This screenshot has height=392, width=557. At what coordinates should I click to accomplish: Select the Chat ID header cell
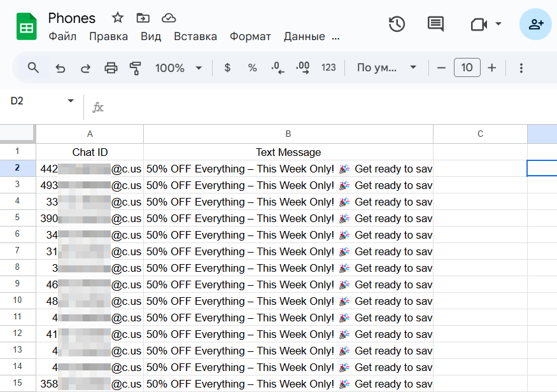click(90, 152)
